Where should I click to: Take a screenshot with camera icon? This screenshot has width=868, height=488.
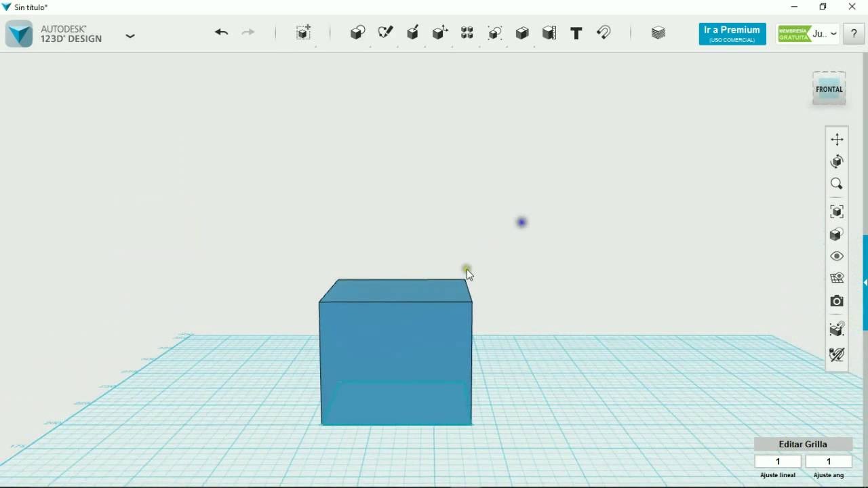click(837, 301)
